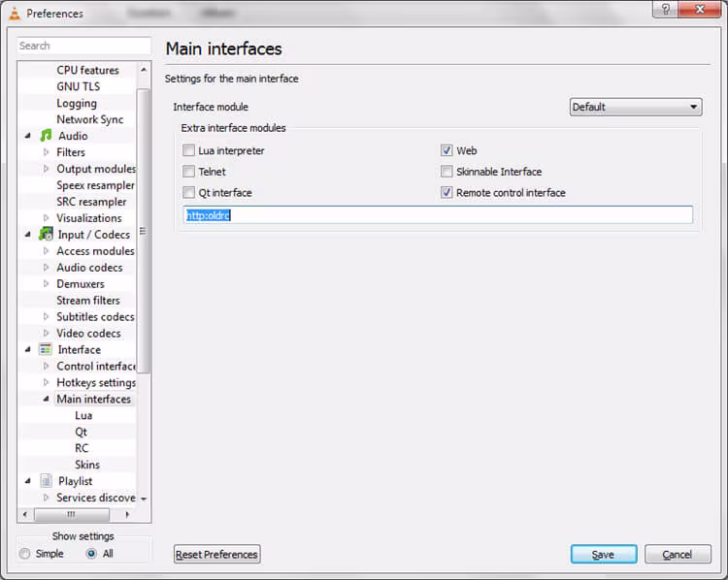Open the Skins sub-item under Main interfaces
The height and width of the screenshot is (580, 728).
(87, 465)
